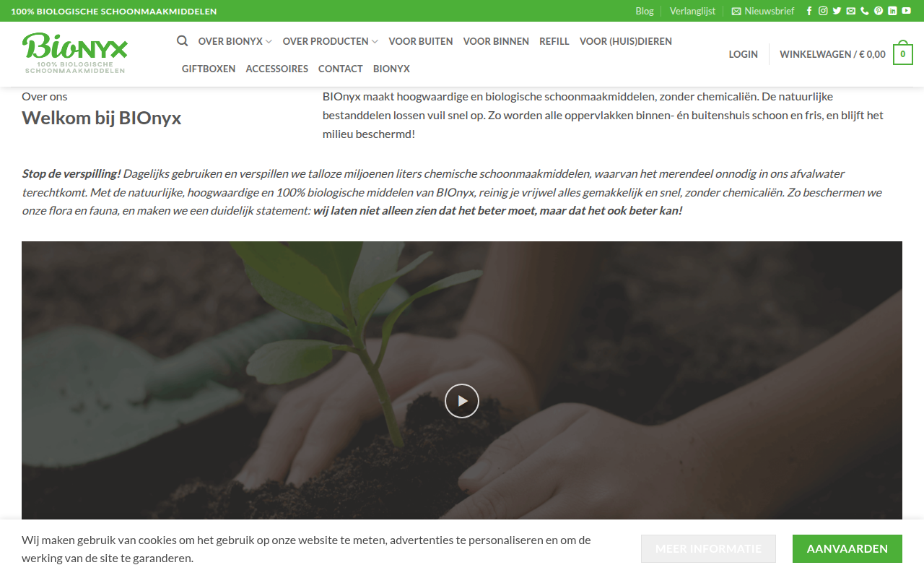Click the BIOnyx logo
Screen dimensions: 924x578
click(x=75, y=52)
